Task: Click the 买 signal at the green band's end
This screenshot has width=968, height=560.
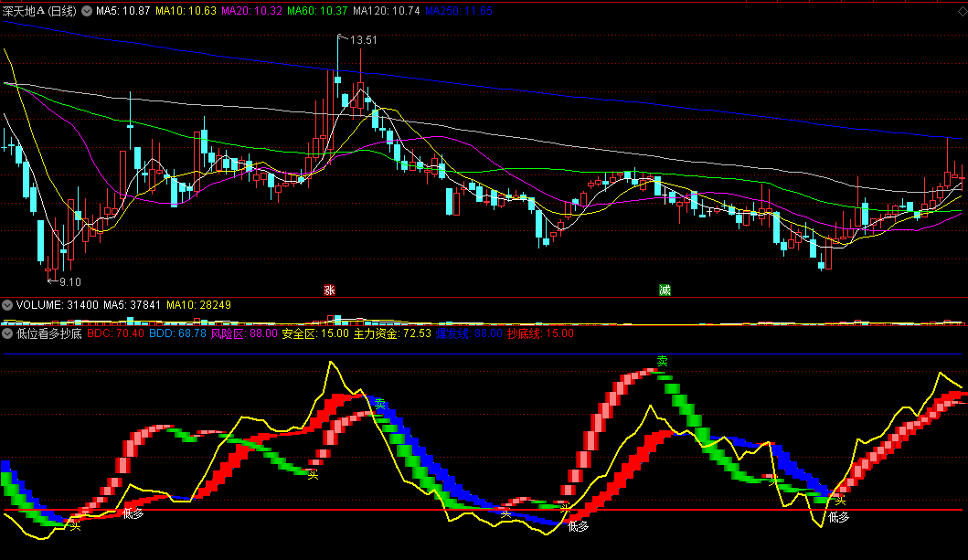Action: tap(314, 474)
